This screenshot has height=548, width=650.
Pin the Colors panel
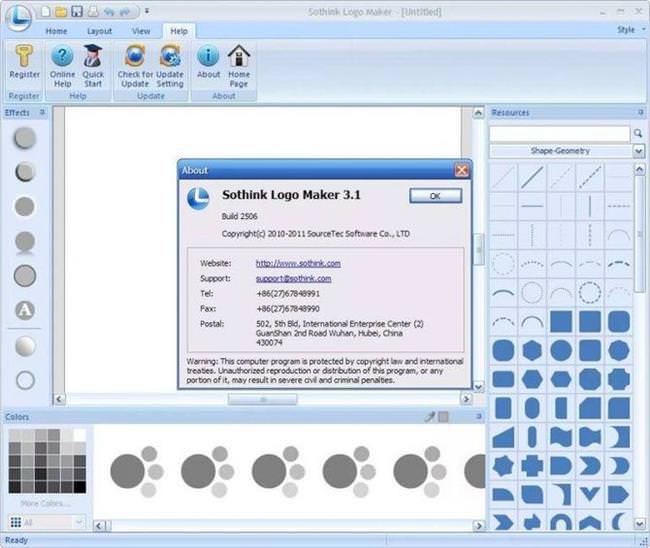tap(478, 416)
